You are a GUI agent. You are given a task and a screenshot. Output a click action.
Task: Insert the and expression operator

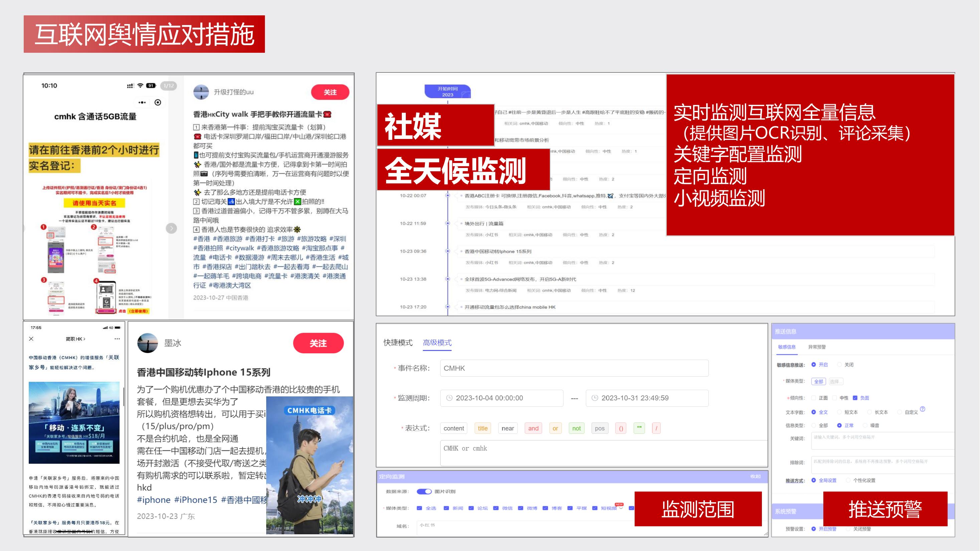pyautogui.click(x=533, y=428)
